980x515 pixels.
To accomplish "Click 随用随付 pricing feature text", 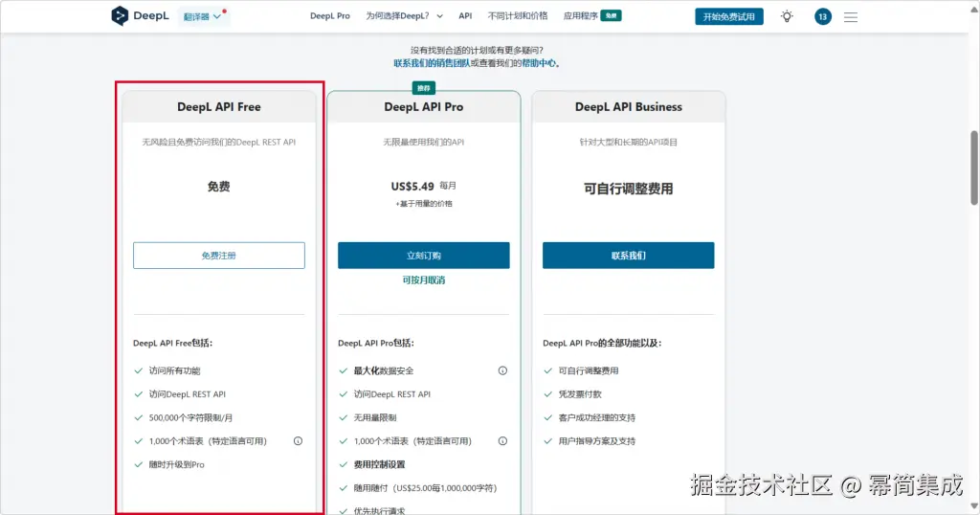I will click(425, 488).
